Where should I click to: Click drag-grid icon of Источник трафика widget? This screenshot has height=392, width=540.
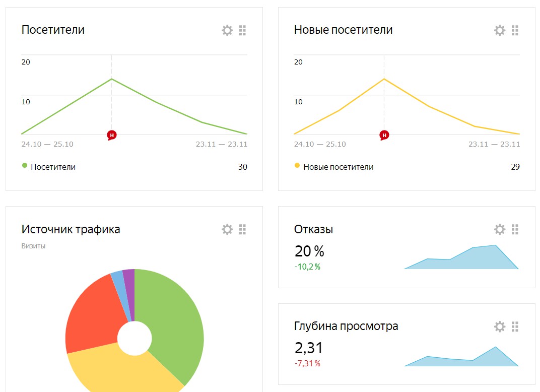coord(242,229)
